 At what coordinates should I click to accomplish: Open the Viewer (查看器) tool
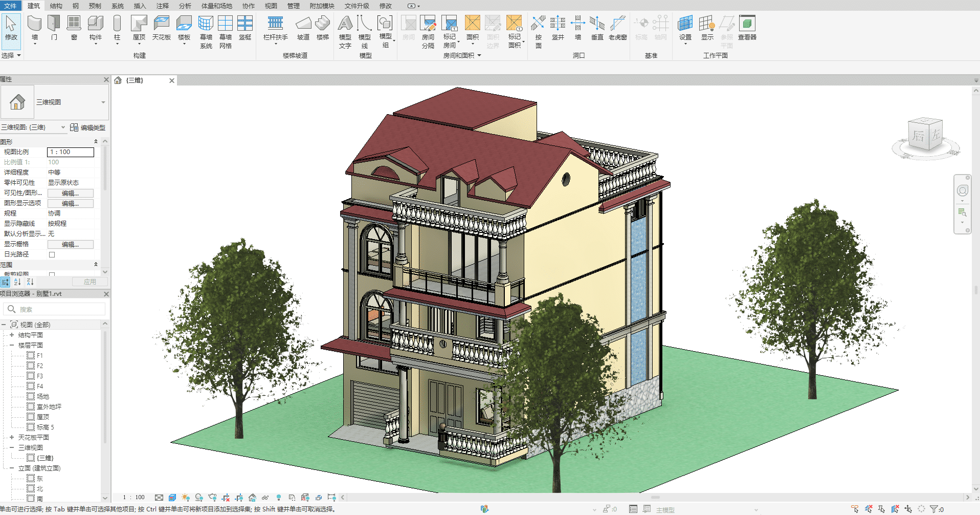click(747, 28)
